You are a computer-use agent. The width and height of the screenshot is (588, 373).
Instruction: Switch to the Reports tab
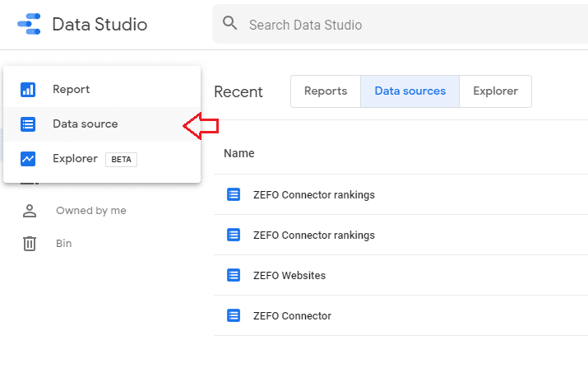click(x=326, y=91)
